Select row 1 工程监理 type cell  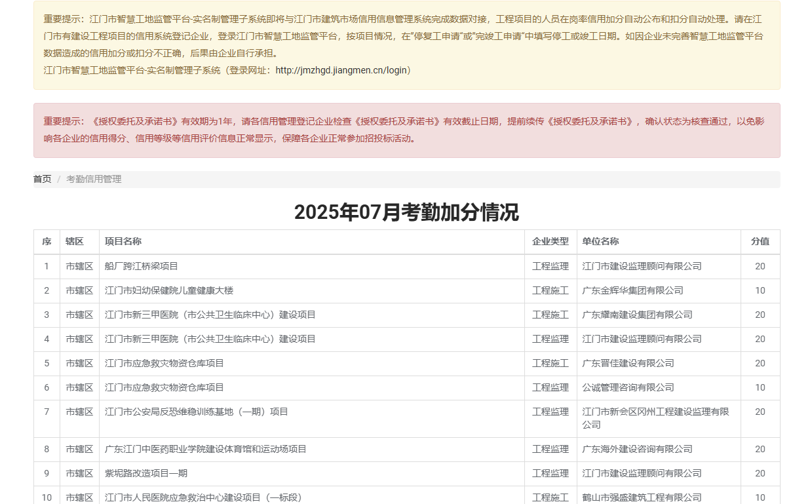point(551,266)
